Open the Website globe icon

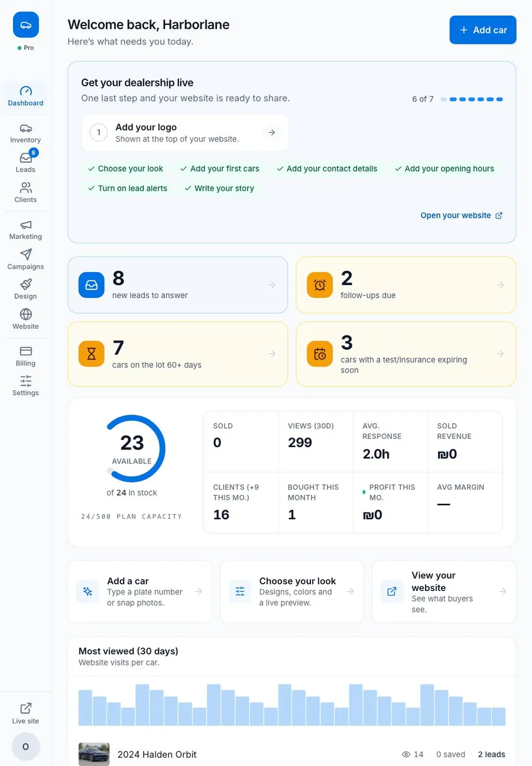tap(25, 314)
